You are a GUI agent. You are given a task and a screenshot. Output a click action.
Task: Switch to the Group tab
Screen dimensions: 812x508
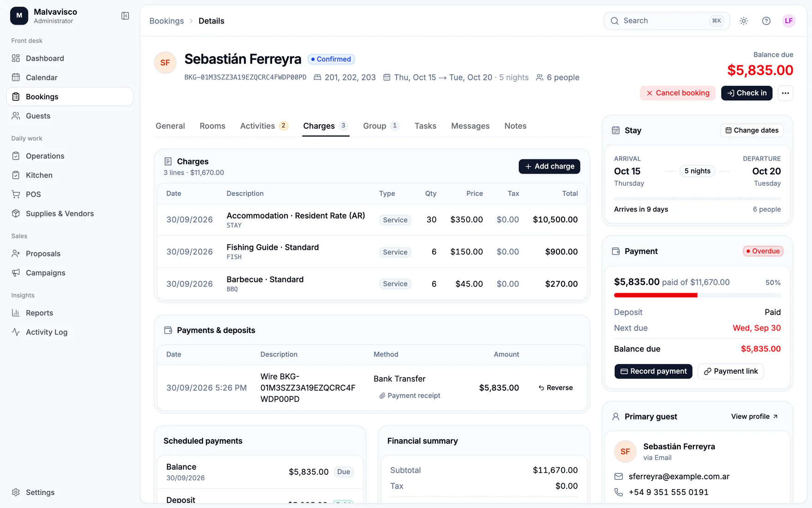pyautogui.click(x=381, y=126)
